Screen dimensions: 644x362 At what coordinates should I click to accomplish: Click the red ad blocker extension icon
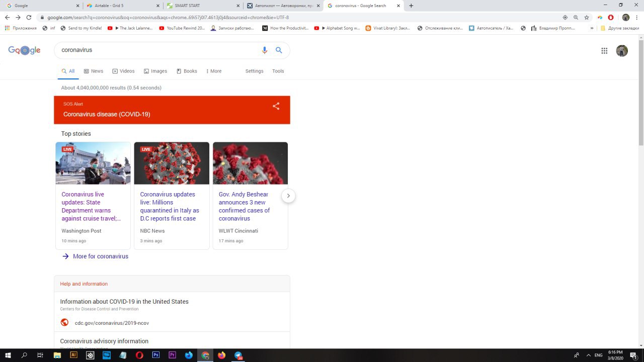611,17
